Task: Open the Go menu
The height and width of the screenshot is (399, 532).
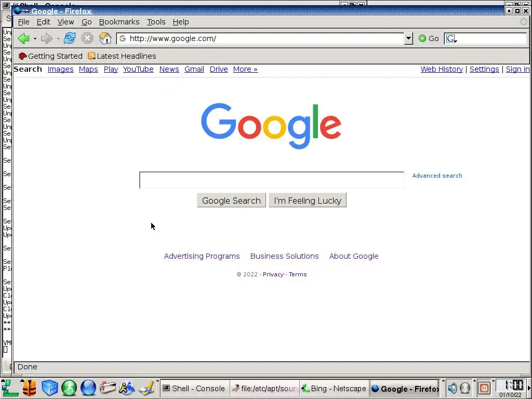Action: [87, 22]
